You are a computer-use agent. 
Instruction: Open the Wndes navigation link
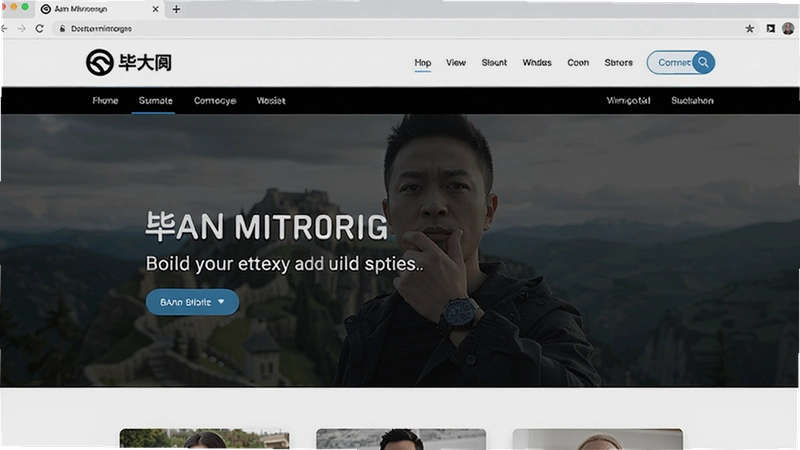[537, 62]
